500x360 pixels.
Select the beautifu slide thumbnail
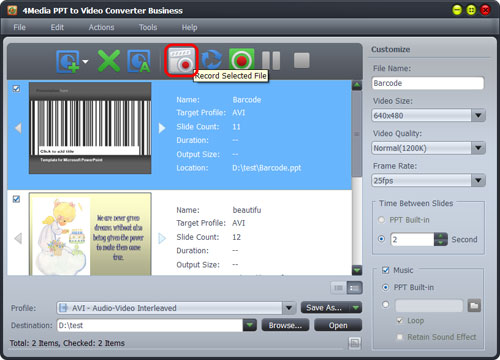click(90, 234)
